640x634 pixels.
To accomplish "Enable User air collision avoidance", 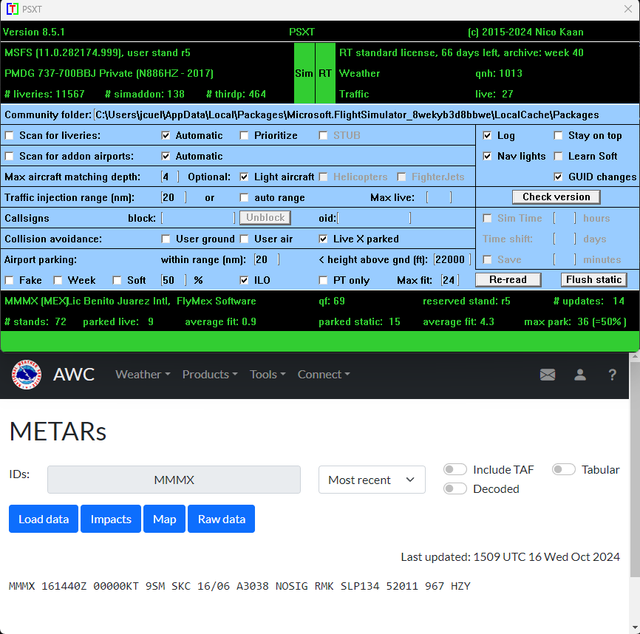I will click(x=244, y=239).
